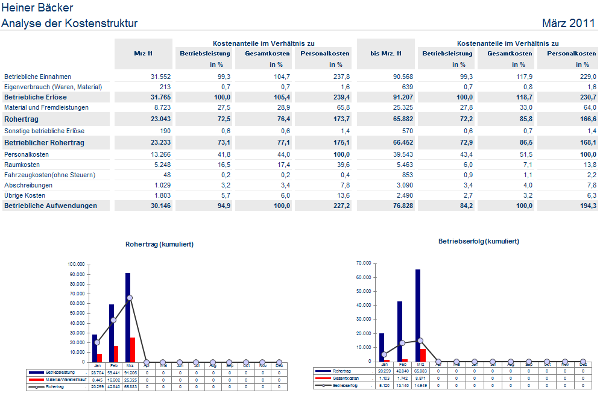
Task: Click the 'Material und Fremdleistungen' row label
Action: click(x=46, y=108)
